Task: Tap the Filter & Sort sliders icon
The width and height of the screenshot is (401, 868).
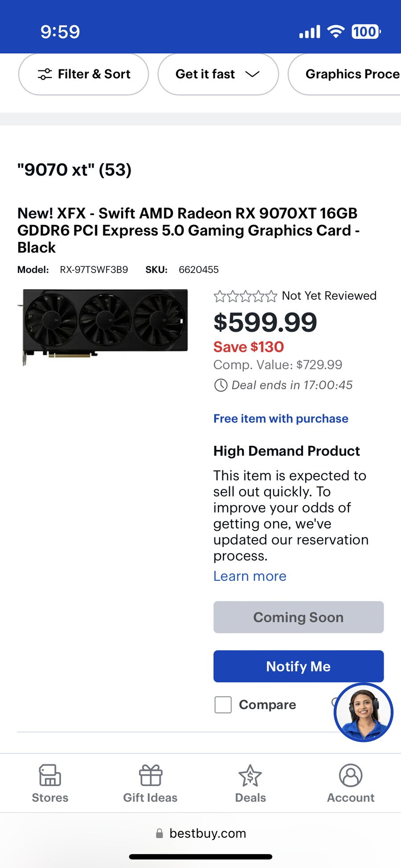Action: click(45, 74)
